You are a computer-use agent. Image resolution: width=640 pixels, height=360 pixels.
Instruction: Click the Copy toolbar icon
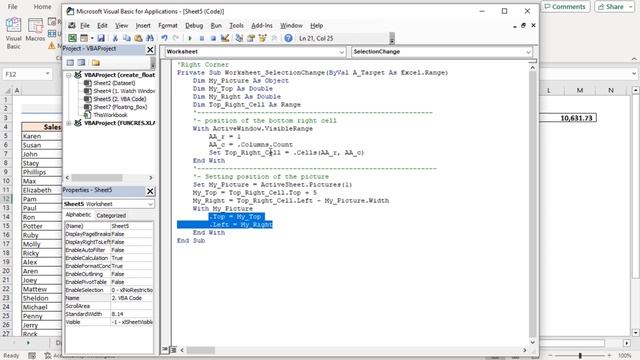[127, 38]
